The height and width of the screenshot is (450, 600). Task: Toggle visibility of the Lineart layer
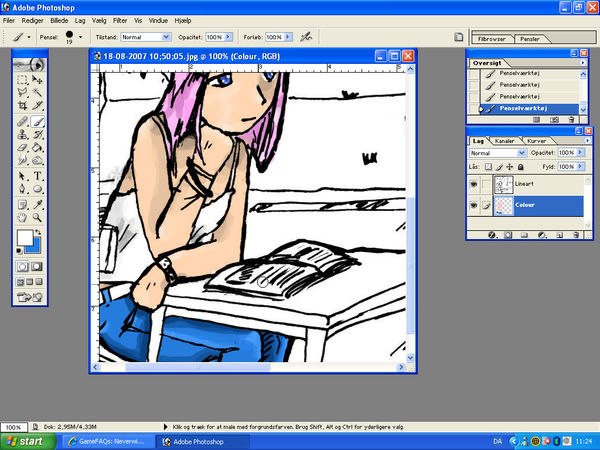pyautogui.click(x=474, y=184)
